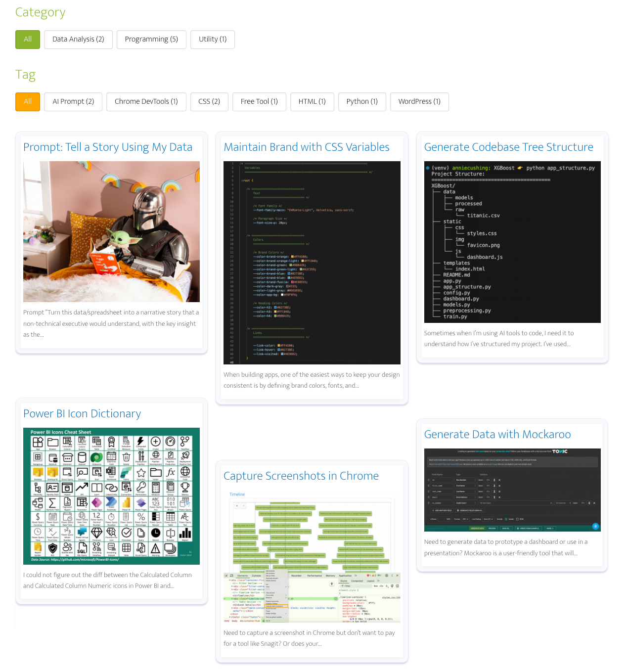Select the orange All tag filter
This screenshot has width=628, height=672.
pos(28,102)
